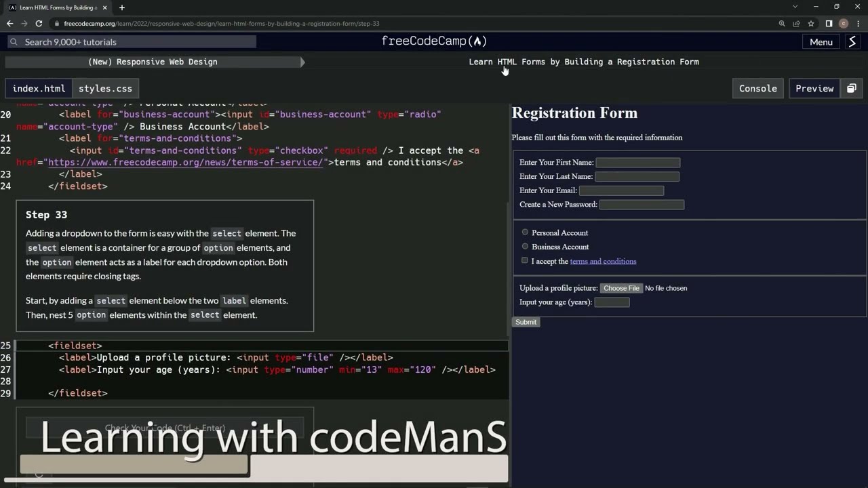The height and width of the screenshot is (488, 868).
Task: Click the Registration Form preview heading
Action: tap(574, 113)
